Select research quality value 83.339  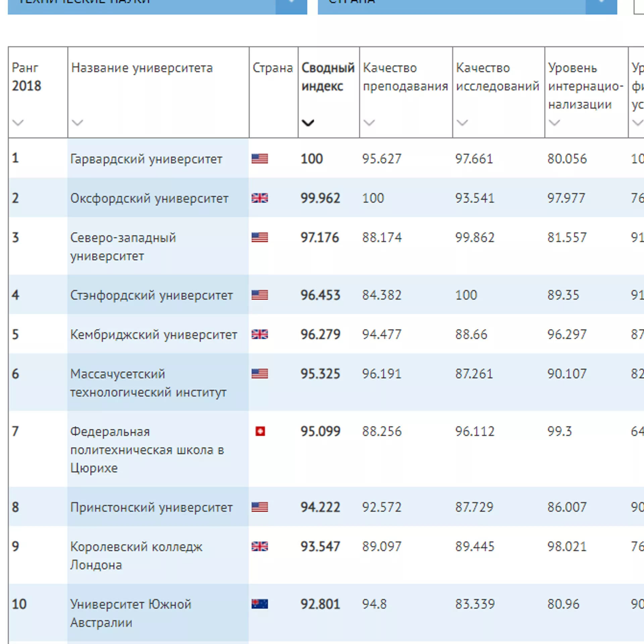[x=475, y=604]
